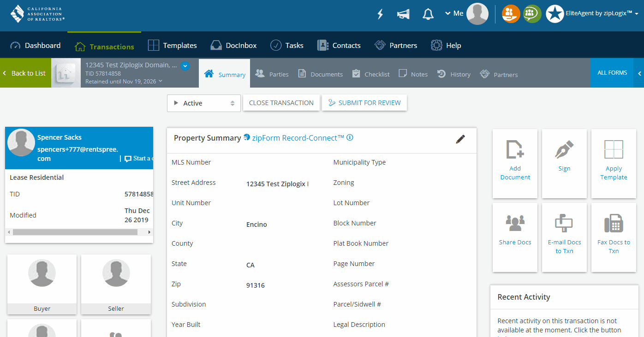Click CLOSE TRANSACTION
This screenshot has width=644, height=337.
[x=281, y=103]
